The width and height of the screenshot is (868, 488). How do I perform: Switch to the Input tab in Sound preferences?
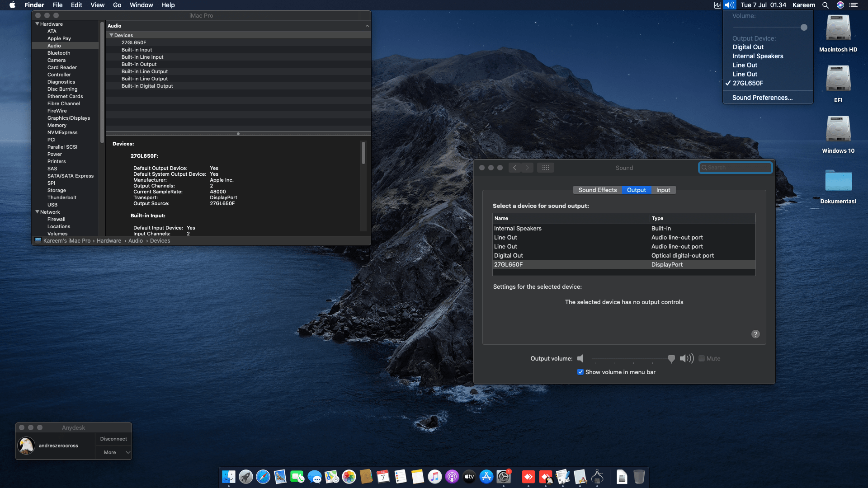[663, 190]
